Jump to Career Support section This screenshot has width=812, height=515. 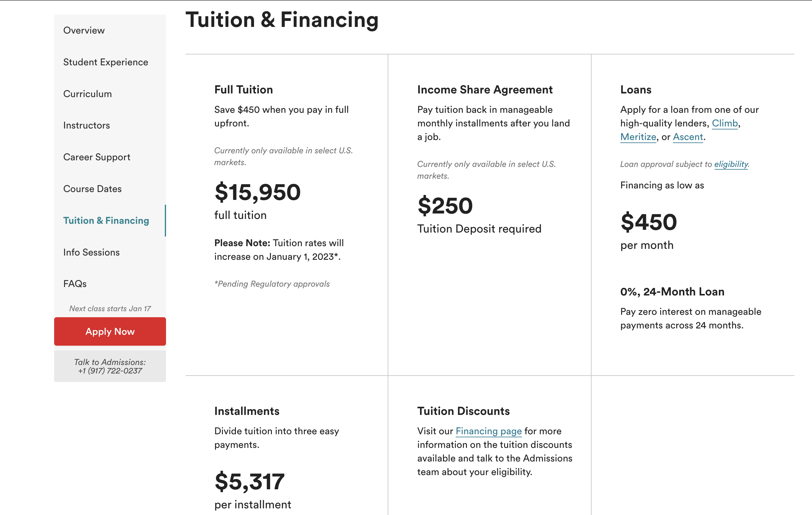point(96,157)
